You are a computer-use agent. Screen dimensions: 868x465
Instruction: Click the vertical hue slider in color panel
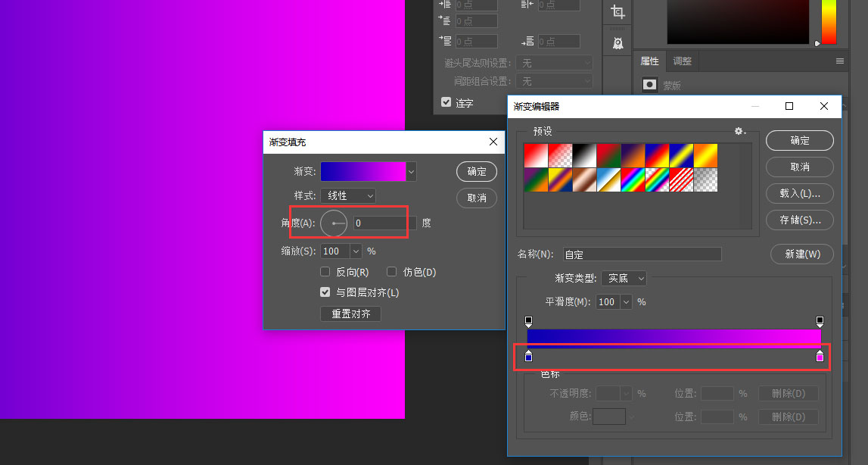point(829,22)
